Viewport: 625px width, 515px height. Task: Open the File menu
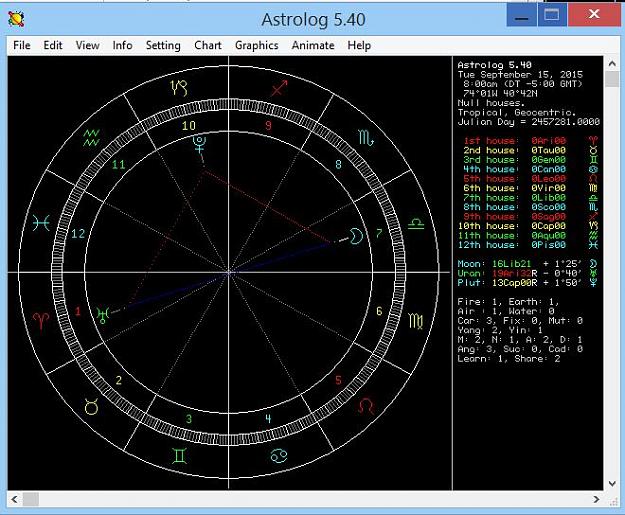[22, 45]
